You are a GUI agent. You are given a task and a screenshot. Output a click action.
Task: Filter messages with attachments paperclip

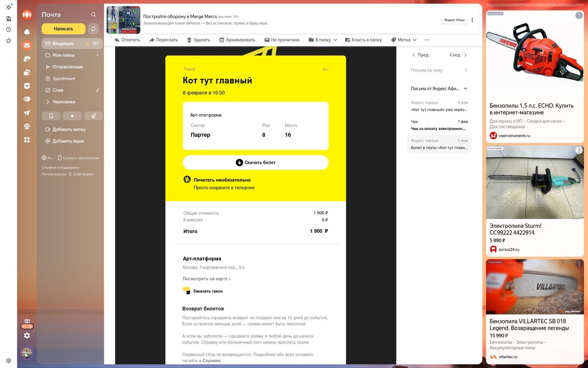94,116
